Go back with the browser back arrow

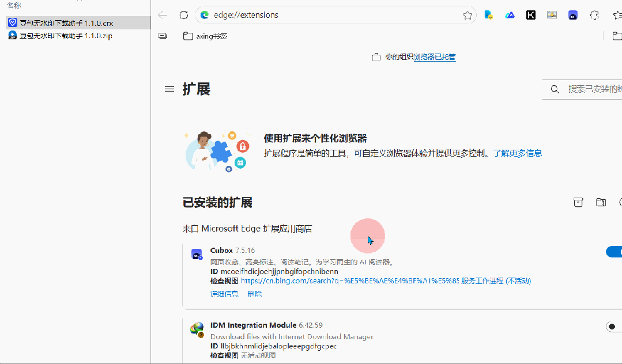[163, 15]
